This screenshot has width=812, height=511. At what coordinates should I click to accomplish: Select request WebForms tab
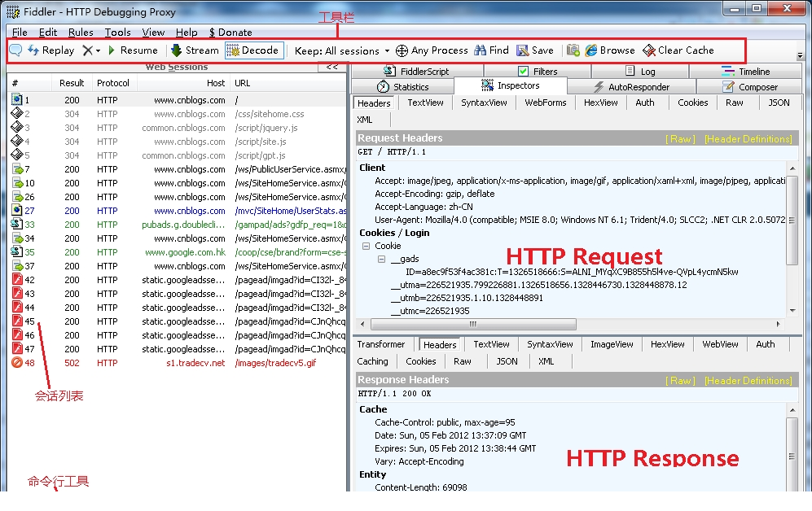(x=546, y=103)
